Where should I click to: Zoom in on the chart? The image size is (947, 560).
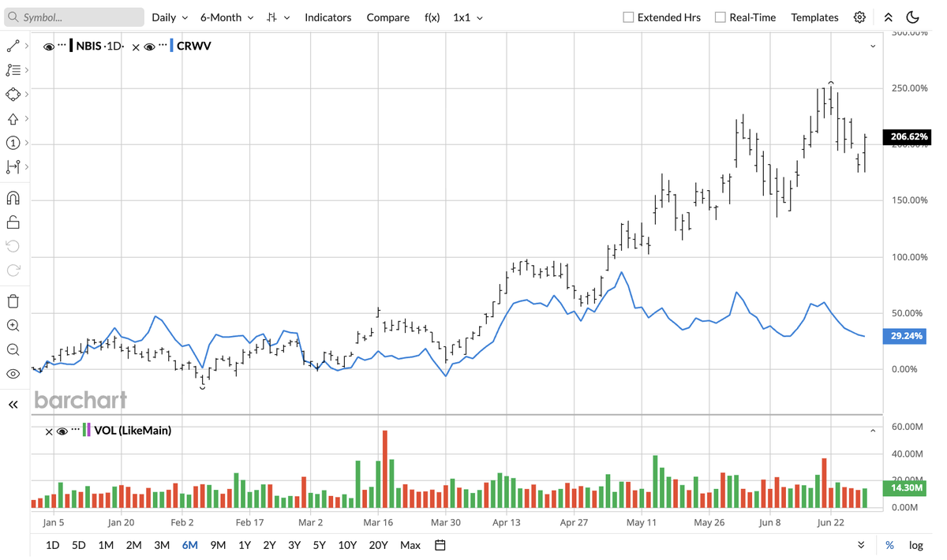point(13,325)
